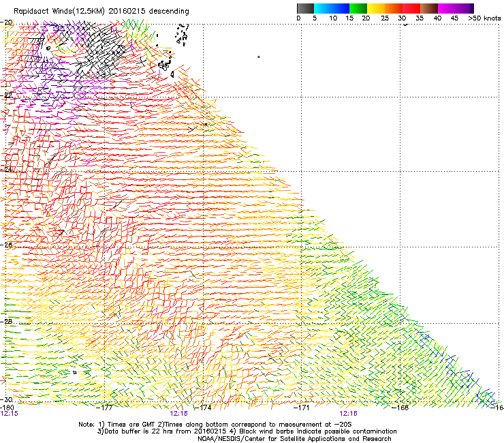Click the magenta-purple 40-50 knots color bar segment
Image resolution: width=504 pixels, height=443 pixels.
[x=456, y=8]
